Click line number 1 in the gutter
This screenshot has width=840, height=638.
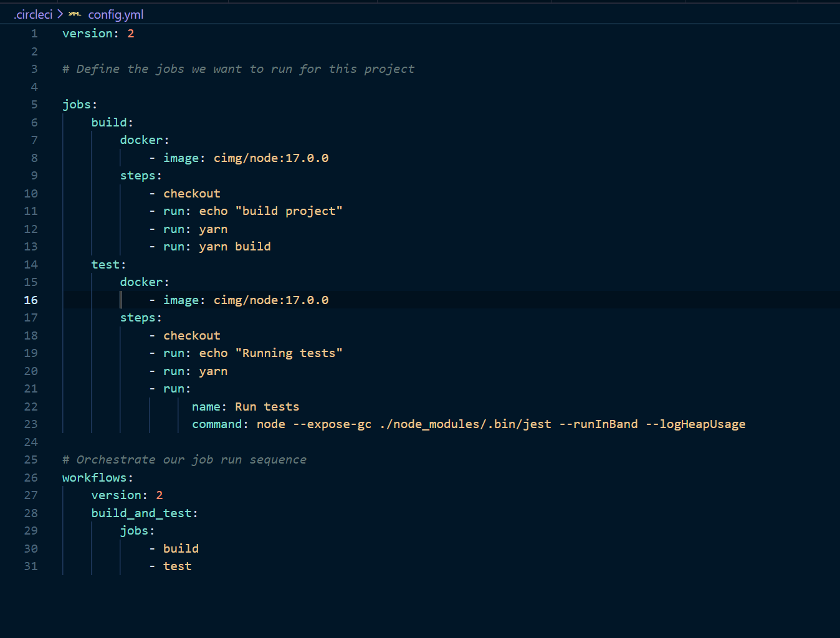click(34, 34)
